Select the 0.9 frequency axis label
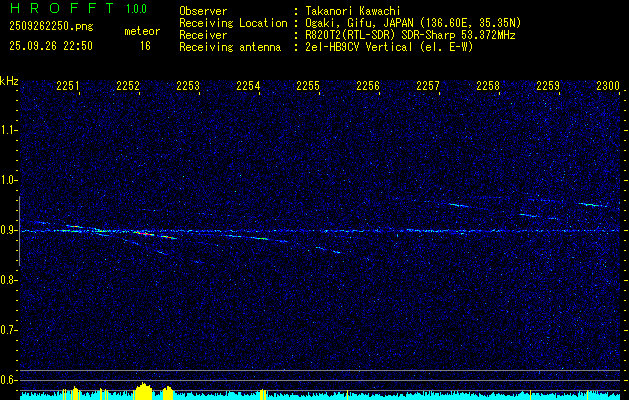The image size is (629, 400). (x=9, y=230)
